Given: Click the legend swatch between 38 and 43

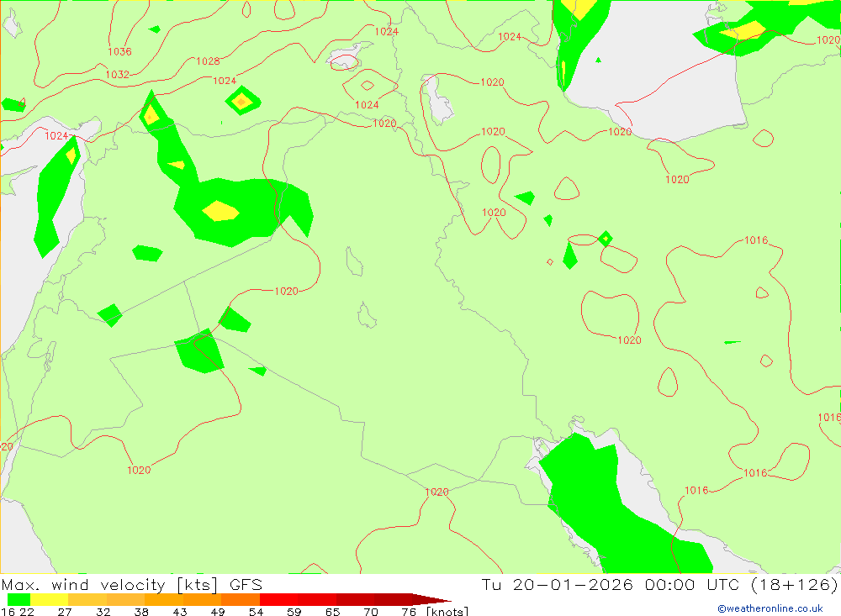Looking at the screenshot, I should (164, 599).
